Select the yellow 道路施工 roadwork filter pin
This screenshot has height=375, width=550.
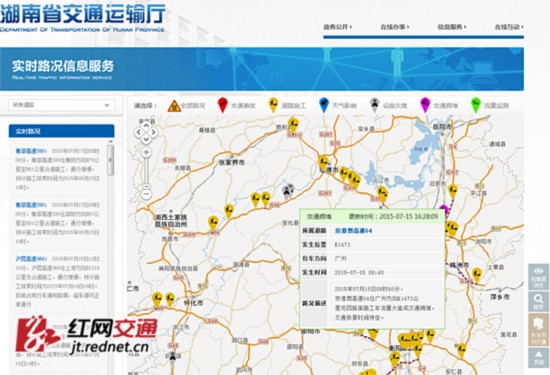[273, 105]
